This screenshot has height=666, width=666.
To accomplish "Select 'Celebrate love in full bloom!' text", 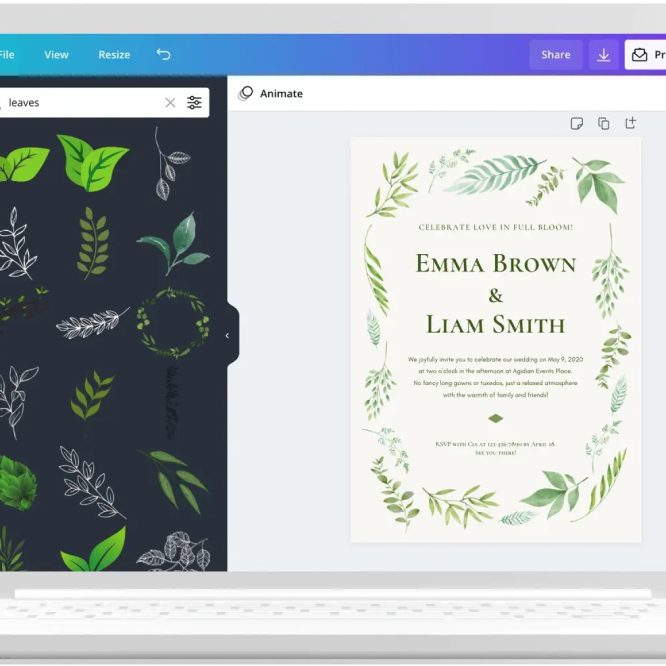I will tap(495, 227).
